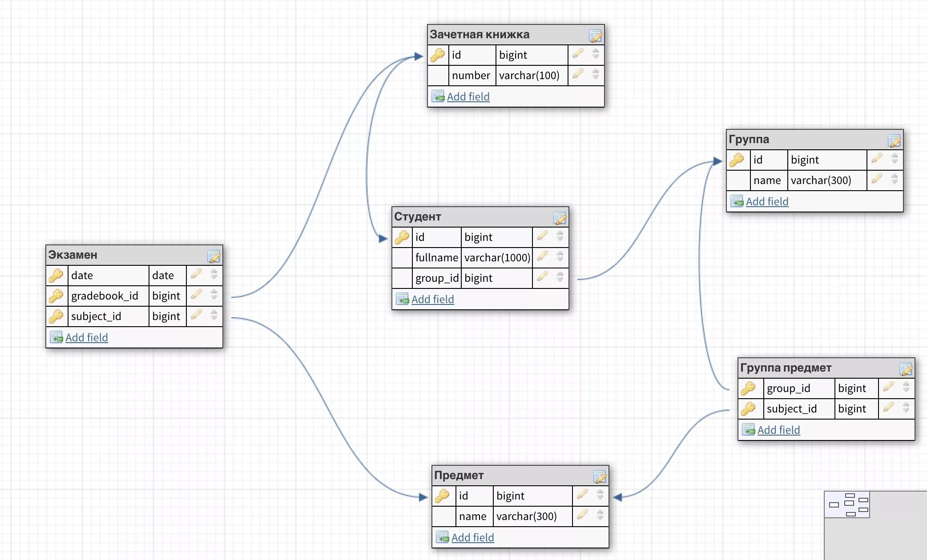Reorder the subject_id field in Группа предмет
This screenshot has height=560, width=927.
906,407
